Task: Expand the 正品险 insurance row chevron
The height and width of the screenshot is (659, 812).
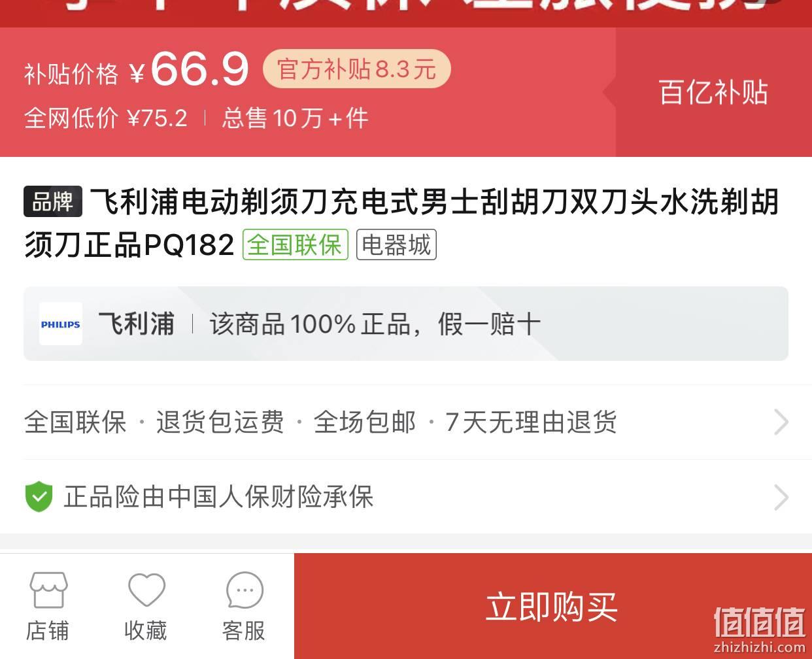Action: click(x=781, y=498)
